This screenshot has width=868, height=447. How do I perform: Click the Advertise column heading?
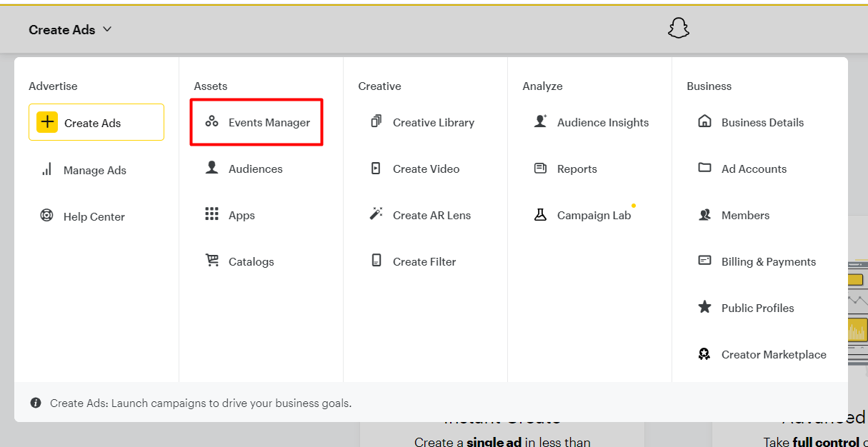tap(53, 86)
